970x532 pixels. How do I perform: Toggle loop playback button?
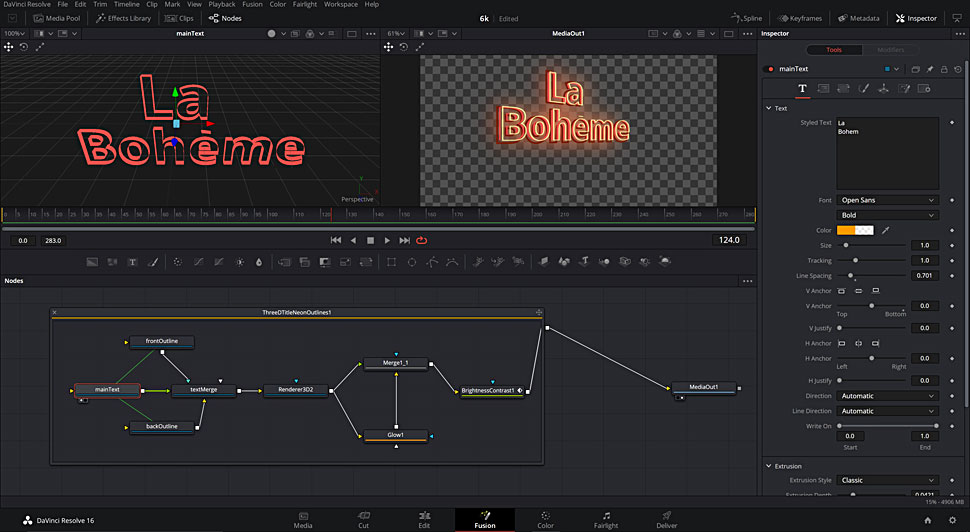pyautogui.click(x=421, y=240)
